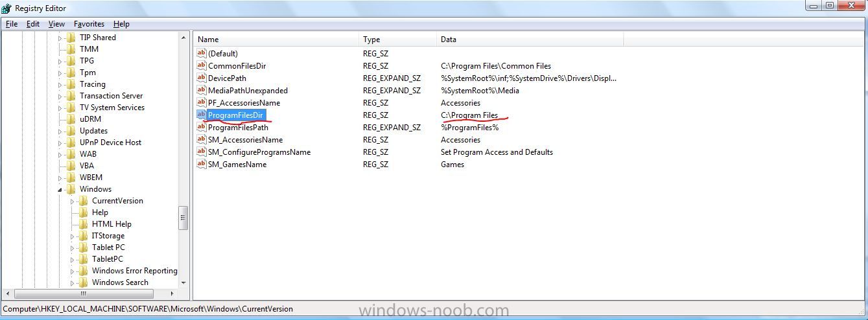This screenshot has width=868, height=320.
Task: Expand the TabletPC key
Action: pyautogui.click(x=73, y=259)
